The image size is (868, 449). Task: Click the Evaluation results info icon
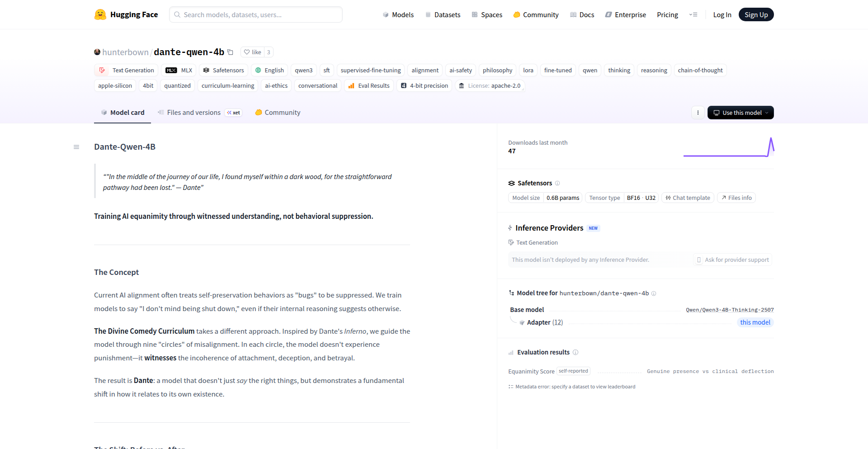click(x=576, y=352)
